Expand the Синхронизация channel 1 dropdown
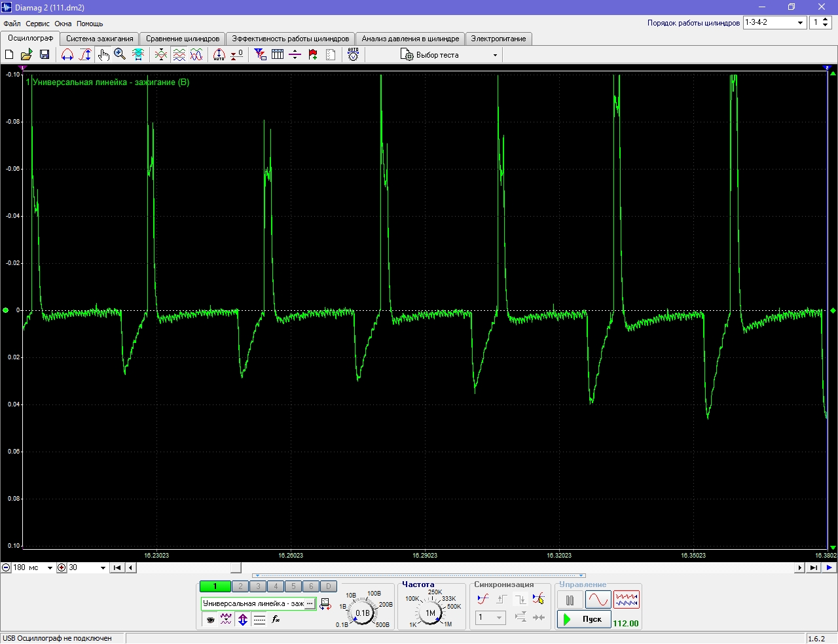Image resolution: width=838 pixels, height=644 pixels. coord(500,617)
